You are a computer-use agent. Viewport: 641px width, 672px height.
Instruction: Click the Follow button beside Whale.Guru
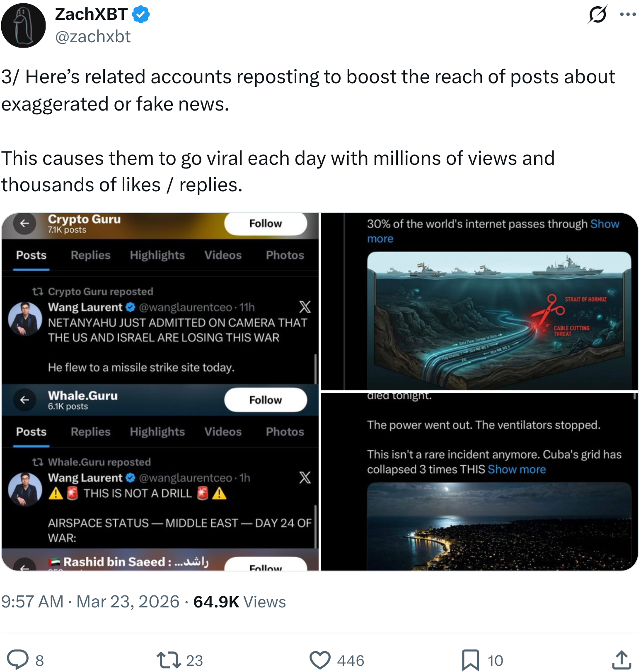pyautogui.click(x=266, y=400)
